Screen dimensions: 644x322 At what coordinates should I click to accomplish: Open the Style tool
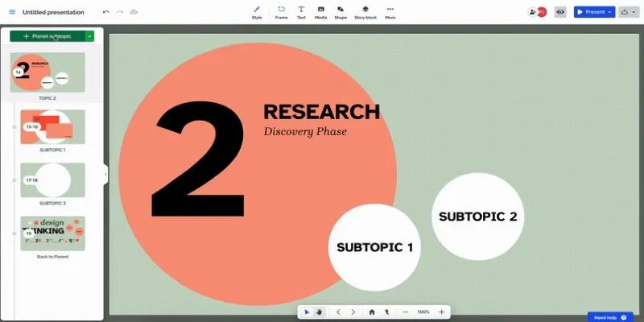coord(257,12)
